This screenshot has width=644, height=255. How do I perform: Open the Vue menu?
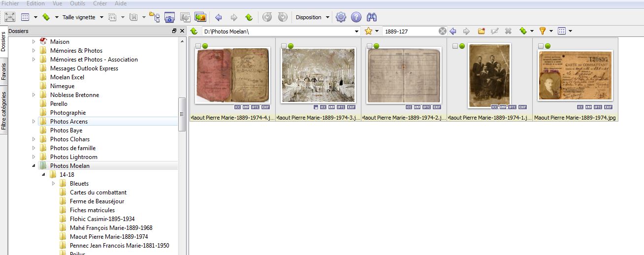(x=57, y=3)
